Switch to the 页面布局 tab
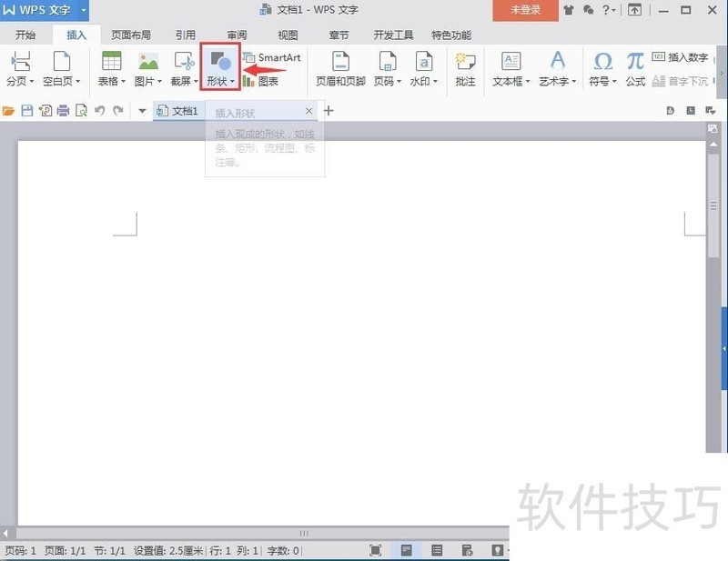Viewport: 728px width, 561px height. pyautogui.click(x=131, y=35)
